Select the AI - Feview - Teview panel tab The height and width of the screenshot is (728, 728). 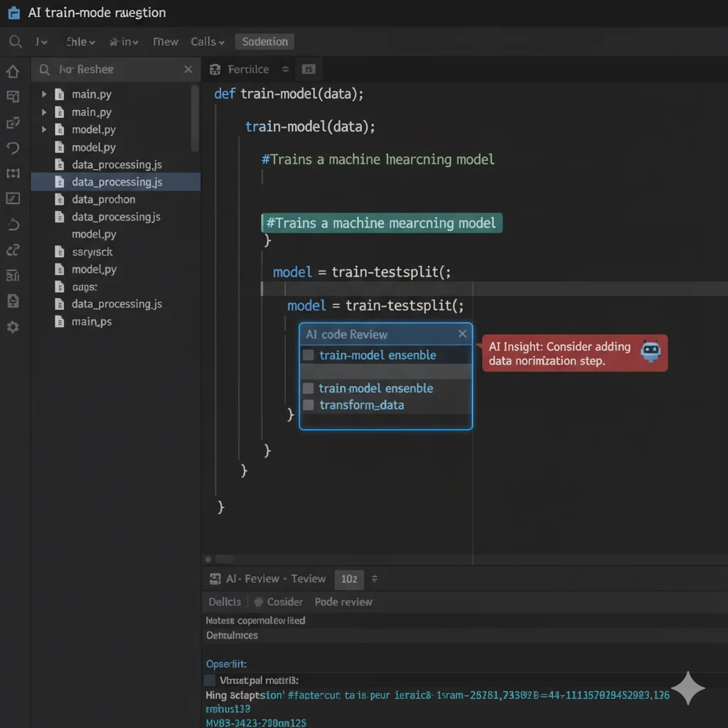(276, 579)
